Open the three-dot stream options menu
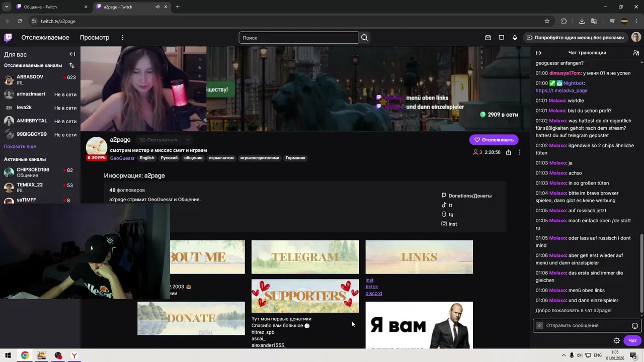This screenshot has height=362, width=644. pyautogui.click(x=519, y=152)
